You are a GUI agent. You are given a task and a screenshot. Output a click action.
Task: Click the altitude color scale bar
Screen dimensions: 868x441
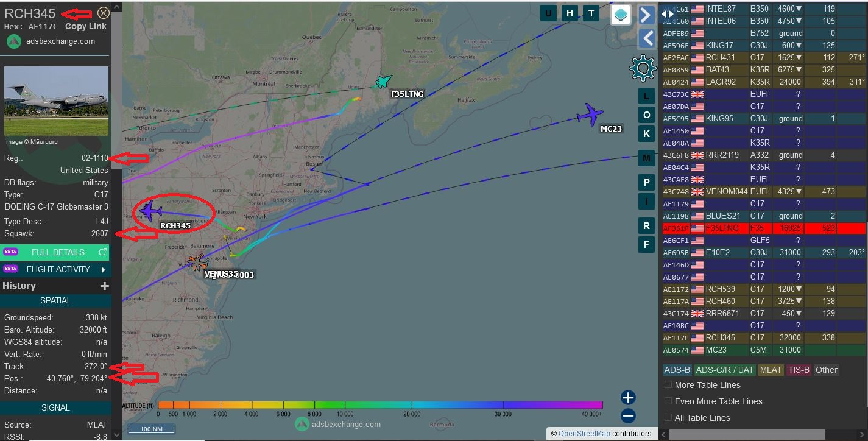(x=379, y=405)
